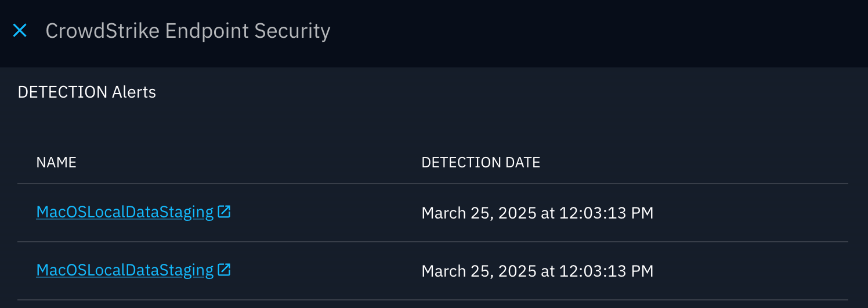Click the "CrowdStrike Endpoint Security" panel title
The height and width of the screenshot is (308, 868).
187,31
